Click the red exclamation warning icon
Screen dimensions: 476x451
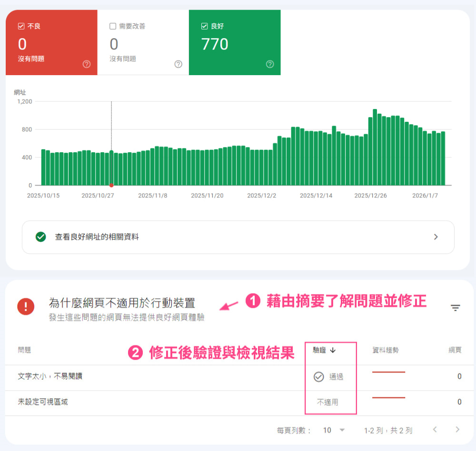click(x=25, y=307)
